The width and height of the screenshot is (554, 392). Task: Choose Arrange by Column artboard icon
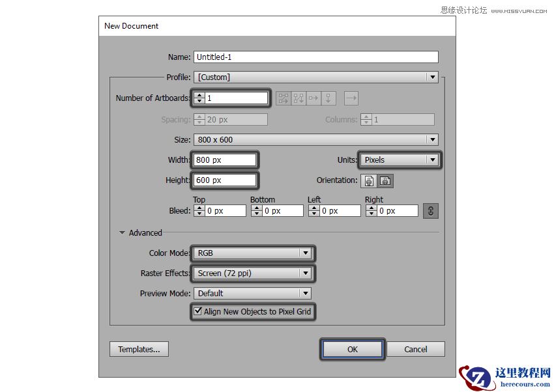pyautogui.click(x=328, y=98)
